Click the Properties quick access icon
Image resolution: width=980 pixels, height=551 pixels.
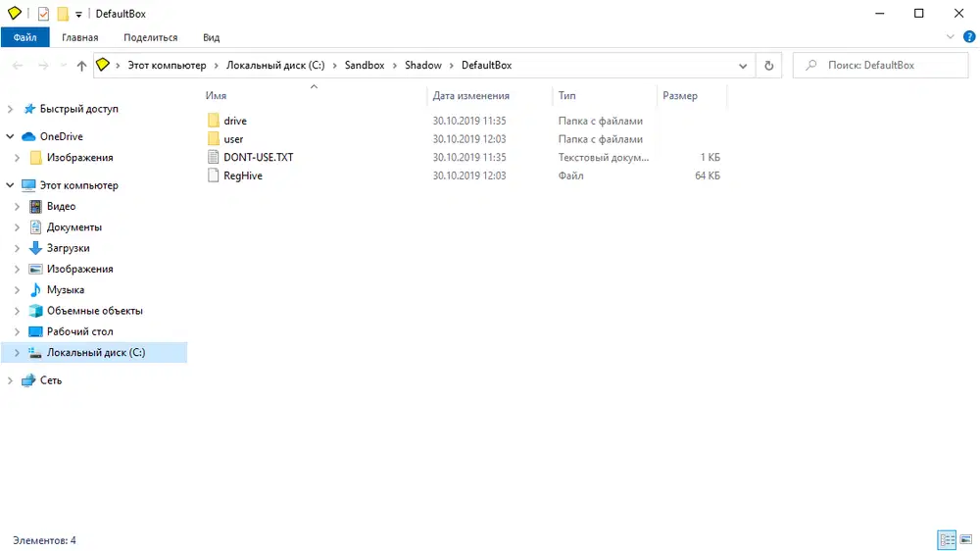pos(43,14)
